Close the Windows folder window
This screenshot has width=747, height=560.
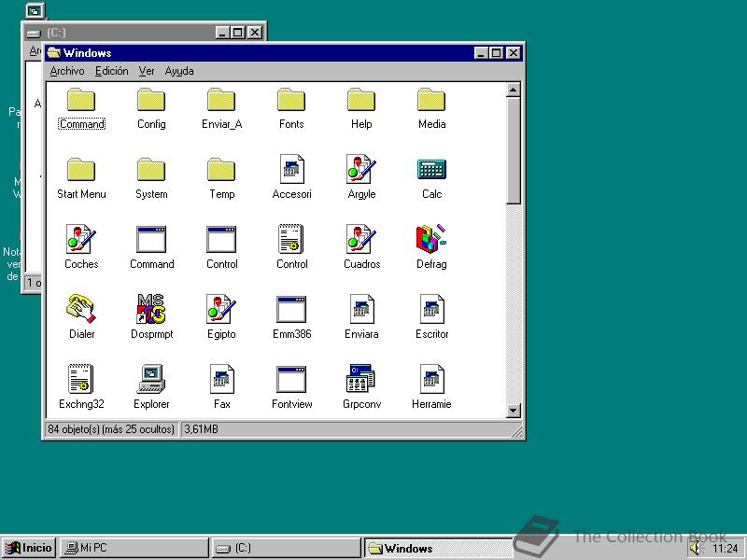pyautogui.click(x=513, y=53)
